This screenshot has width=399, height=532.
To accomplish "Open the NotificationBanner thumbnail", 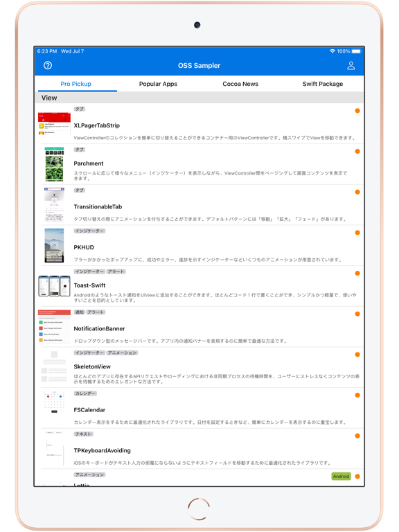I will [x=54, y=326].
